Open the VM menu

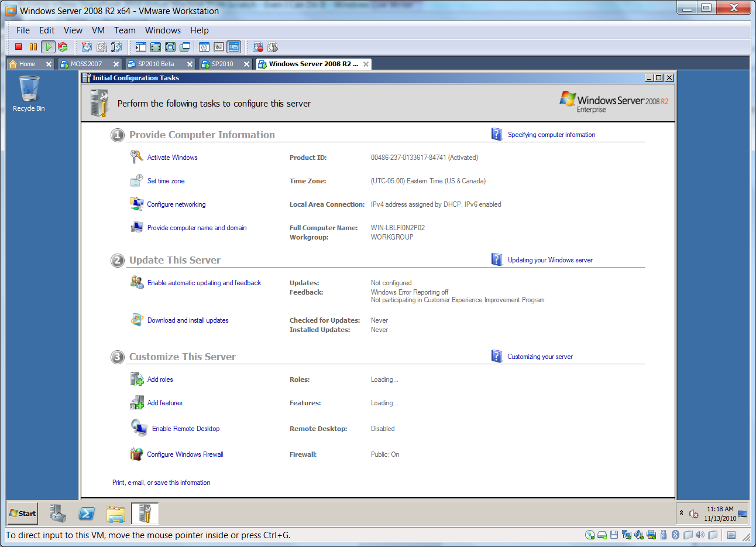(x=98, y=30)
